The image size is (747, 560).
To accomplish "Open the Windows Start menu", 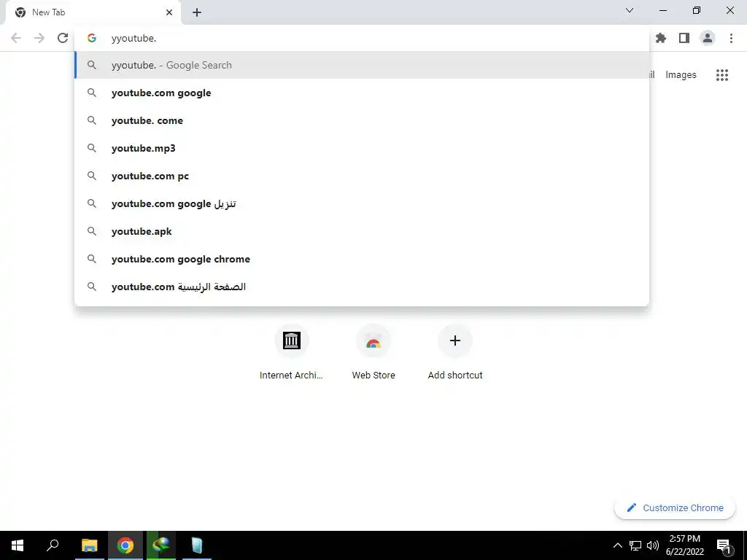I will [18, 545].
